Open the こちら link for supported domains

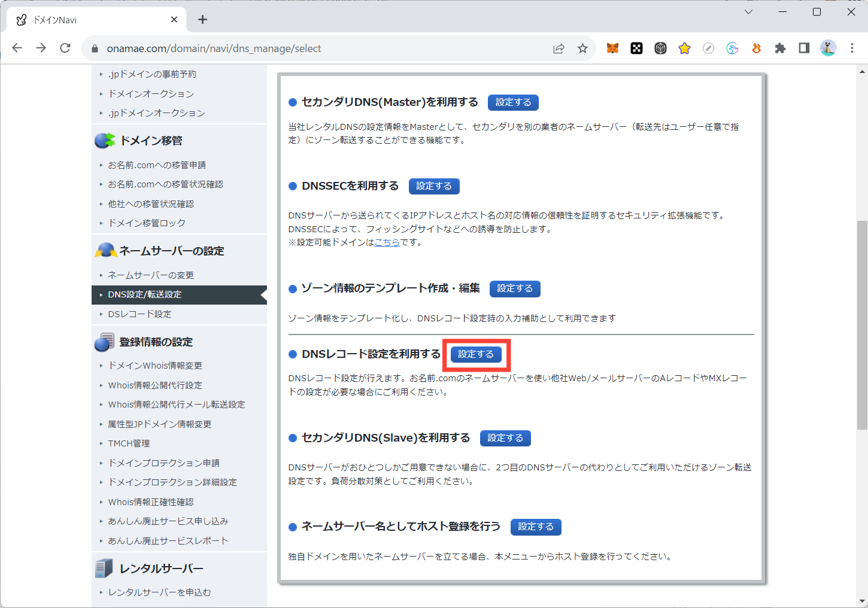pos(387,242)
